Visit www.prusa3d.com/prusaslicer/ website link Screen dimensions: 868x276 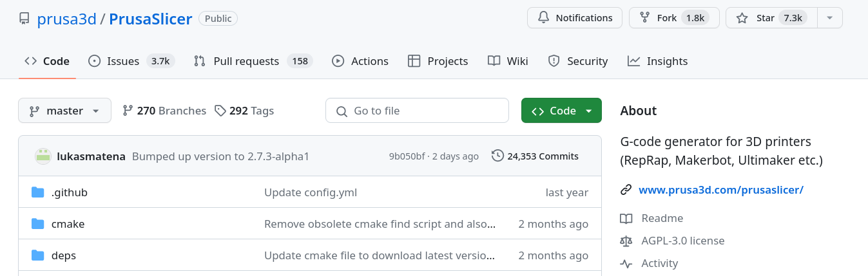[x=721, y=190]
